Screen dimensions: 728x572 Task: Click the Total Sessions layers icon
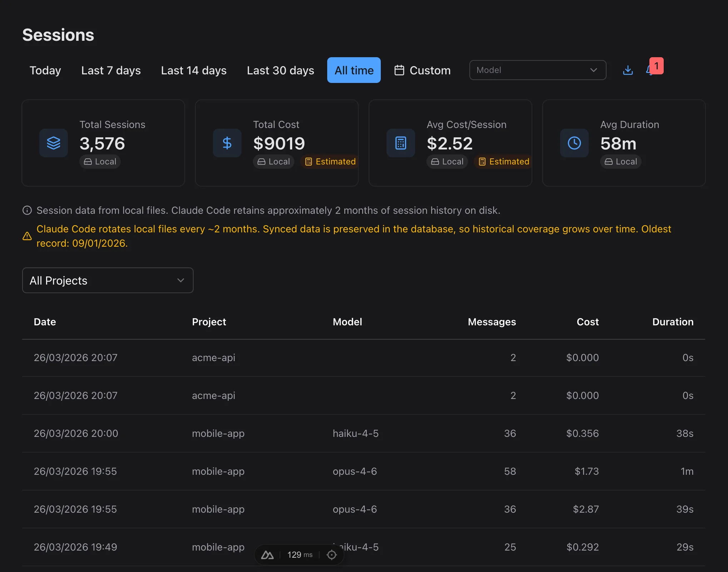click(x=54, y=143)
